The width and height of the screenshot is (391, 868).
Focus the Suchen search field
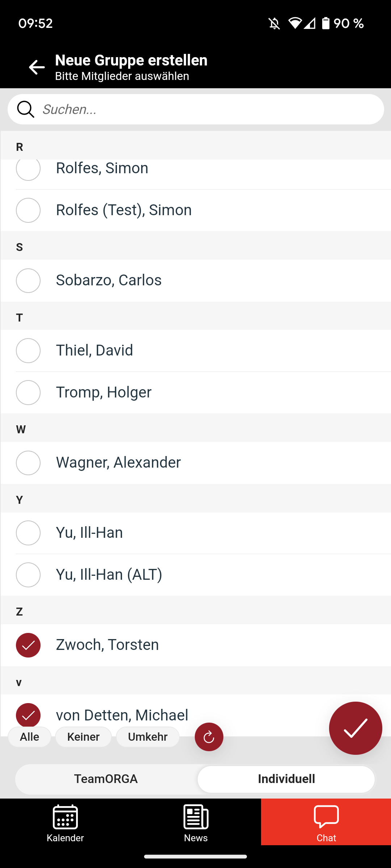pos(210,109)
